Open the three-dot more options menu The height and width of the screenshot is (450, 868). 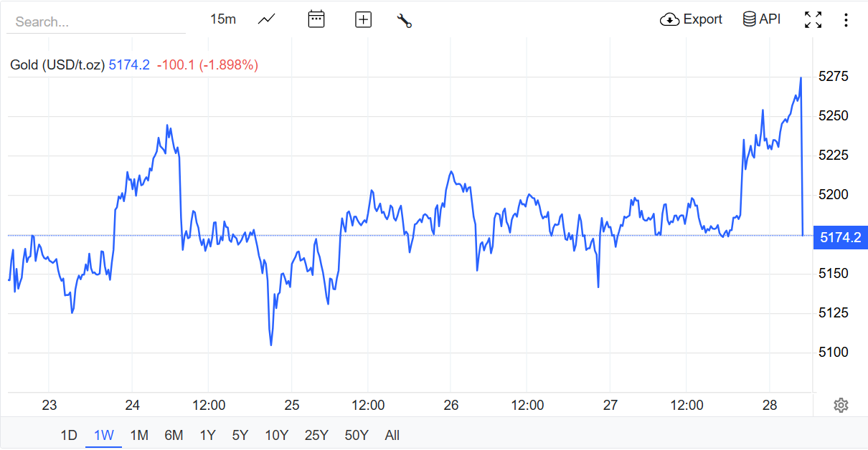pyautogui.click(x=846, y=19)
